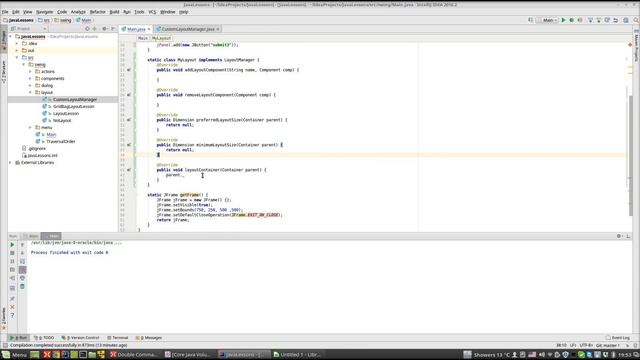Click the Exit icon in Run panel

click(12, 278)
